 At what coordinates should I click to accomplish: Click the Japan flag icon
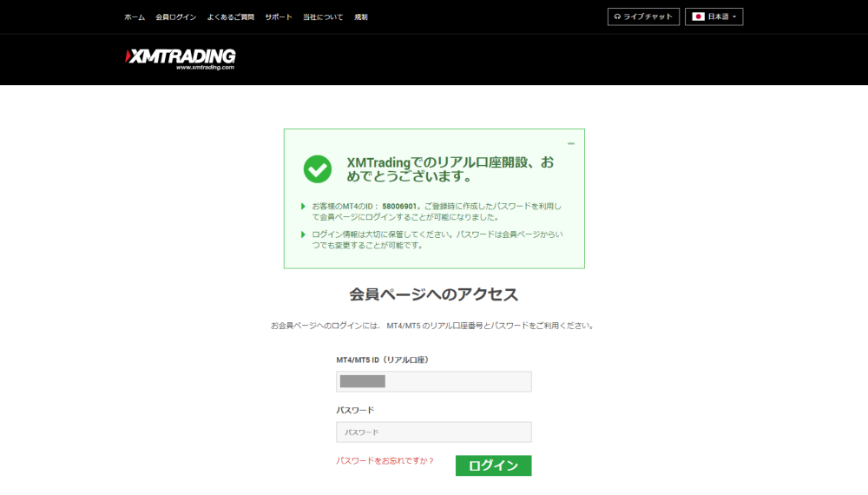coord(699,16)
